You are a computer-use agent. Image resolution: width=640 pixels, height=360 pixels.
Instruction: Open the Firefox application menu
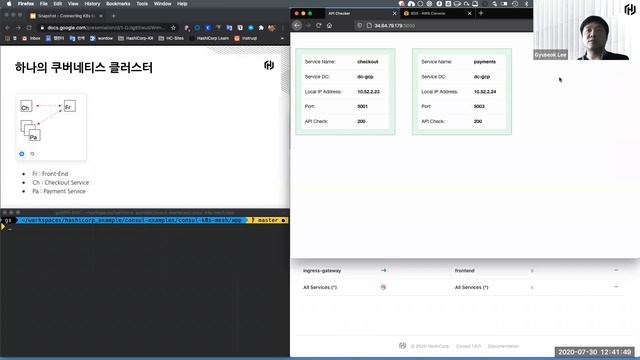tap(26, 4)
